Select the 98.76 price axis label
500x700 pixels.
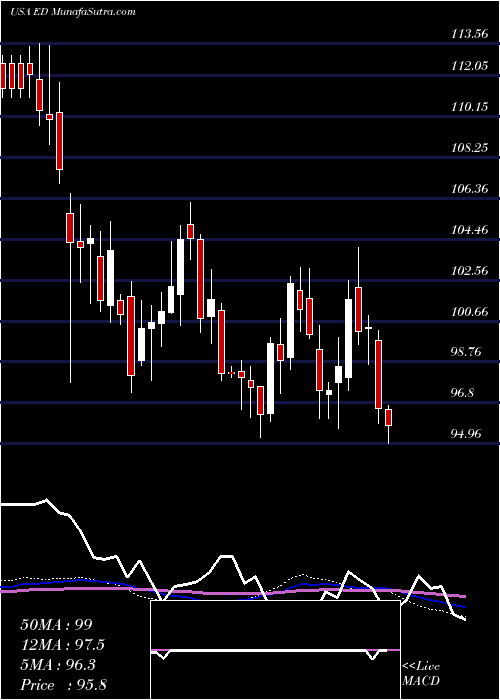(x=468, y=352)
